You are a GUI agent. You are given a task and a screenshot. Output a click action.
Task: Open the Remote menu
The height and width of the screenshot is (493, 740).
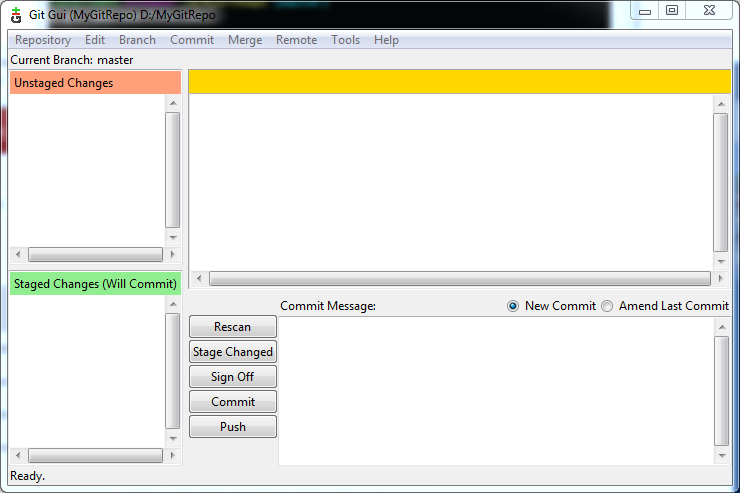296,40
